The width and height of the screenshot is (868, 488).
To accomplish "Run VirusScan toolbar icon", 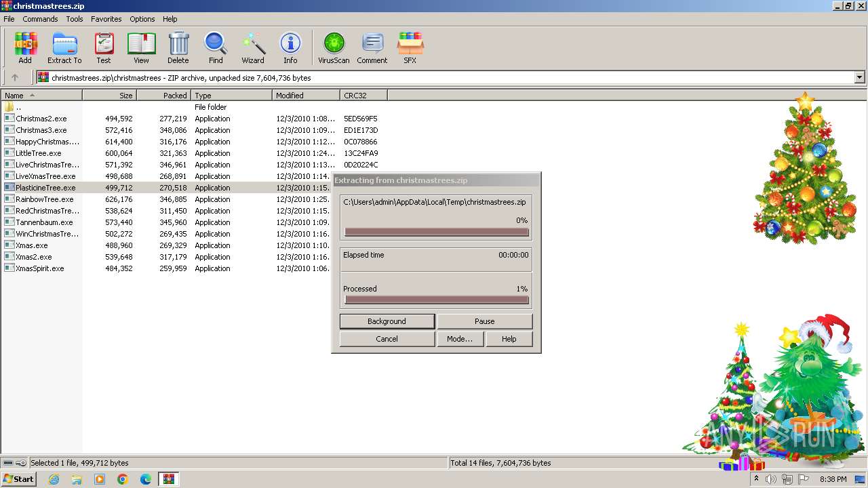I will (x=334, y=48).
